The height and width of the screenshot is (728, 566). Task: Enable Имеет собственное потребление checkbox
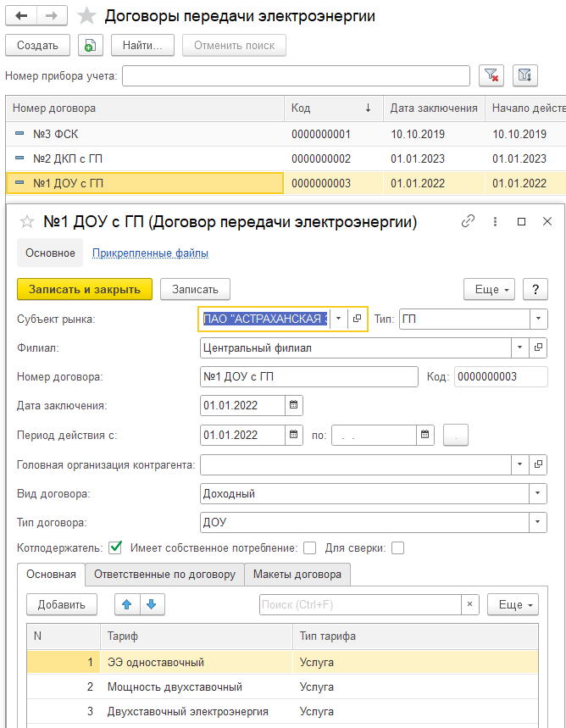310,547
